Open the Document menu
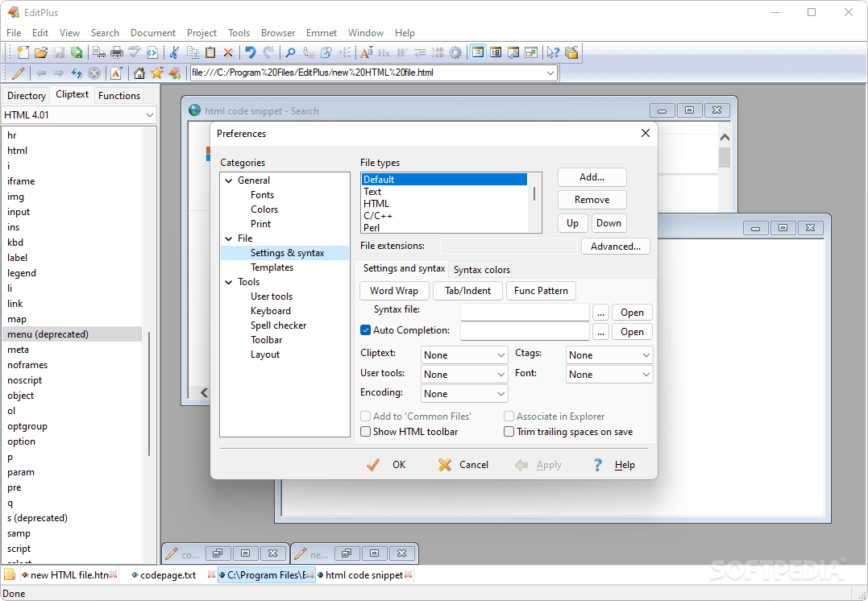This screenshot has height=601, width=868. [x=153, y=33]
